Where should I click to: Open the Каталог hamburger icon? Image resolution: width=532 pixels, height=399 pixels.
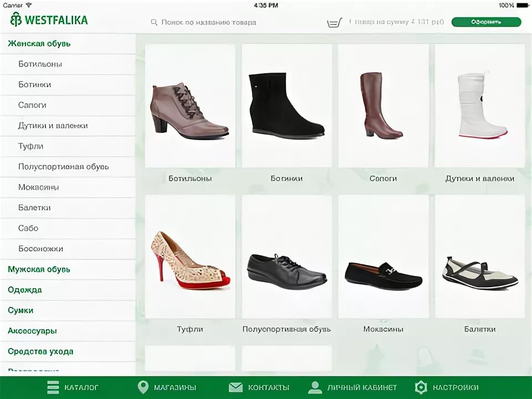click(53, 387)
